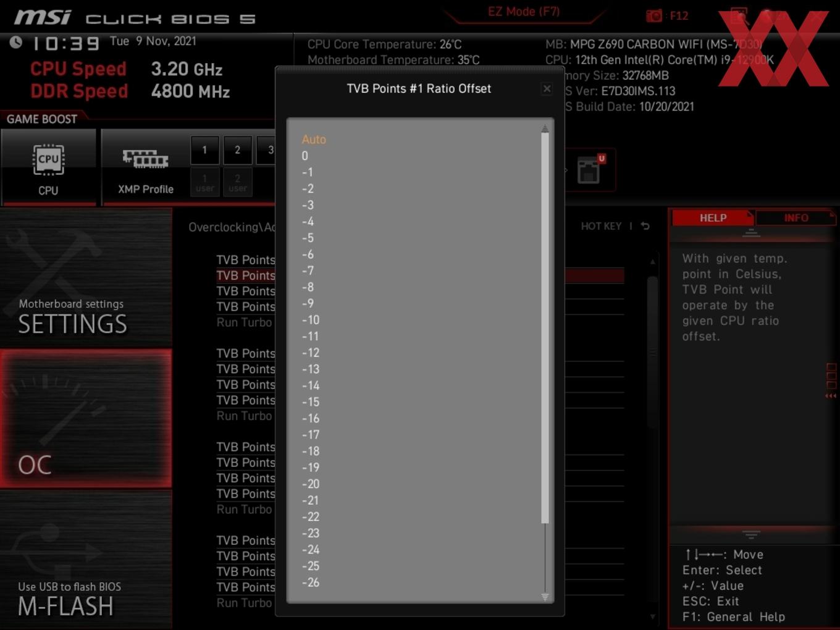Click the main settings list scroll-down arrow
Viewport: 840px width, 630px height.
pyautogui.click(x=652, y=616)
